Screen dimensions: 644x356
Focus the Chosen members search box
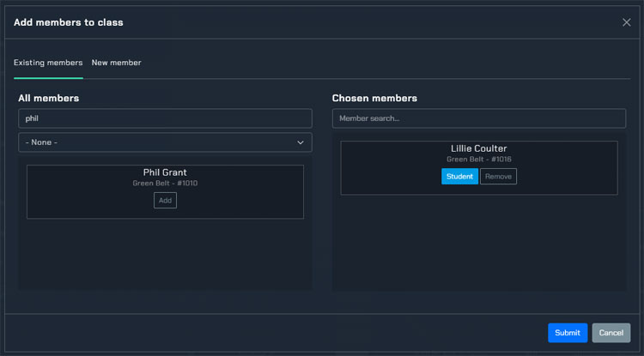coord(478,118)
